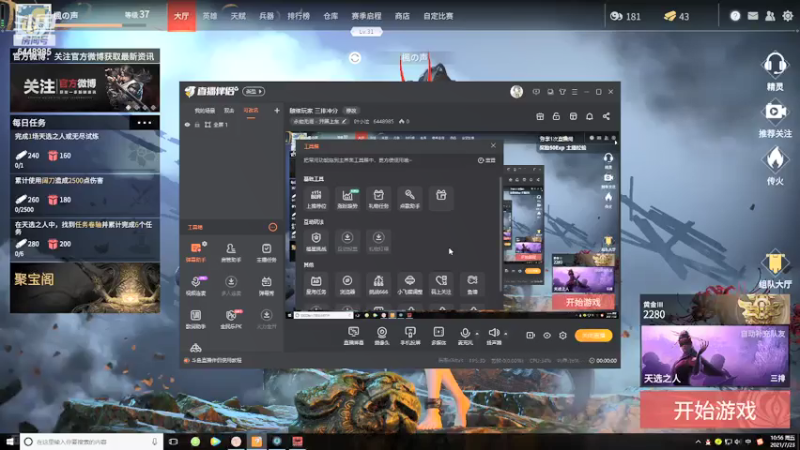Switch to the 兵器 tab in the game

point(266,16)
